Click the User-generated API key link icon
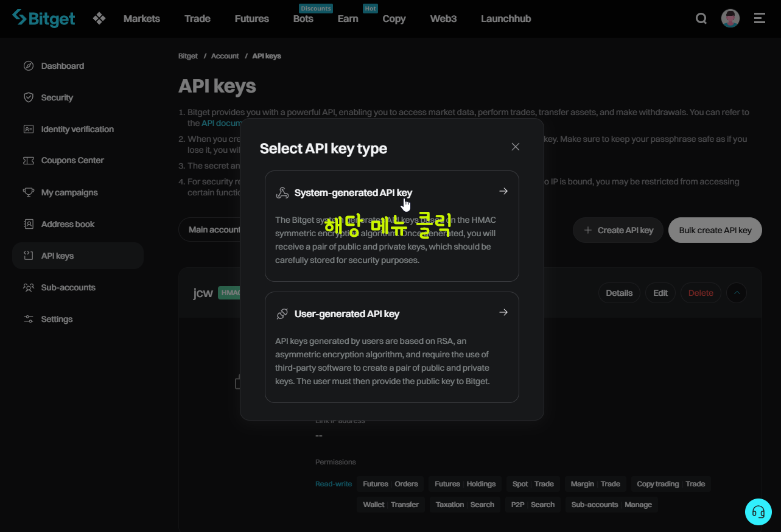Viewport: 781px width, 532px height. pos(282,314)
